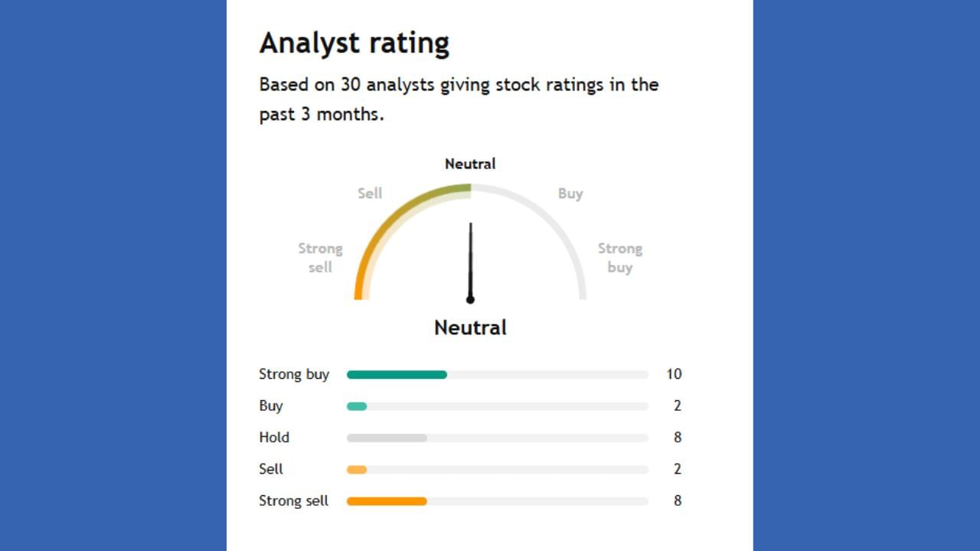Click the dark green Strong buy progress bar
The width and height of the screenshot is (980, 551).
(397, 375)
